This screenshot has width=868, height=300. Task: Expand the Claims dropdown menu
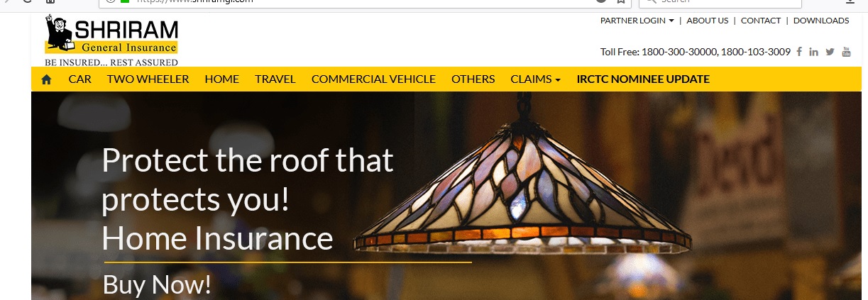535,79
